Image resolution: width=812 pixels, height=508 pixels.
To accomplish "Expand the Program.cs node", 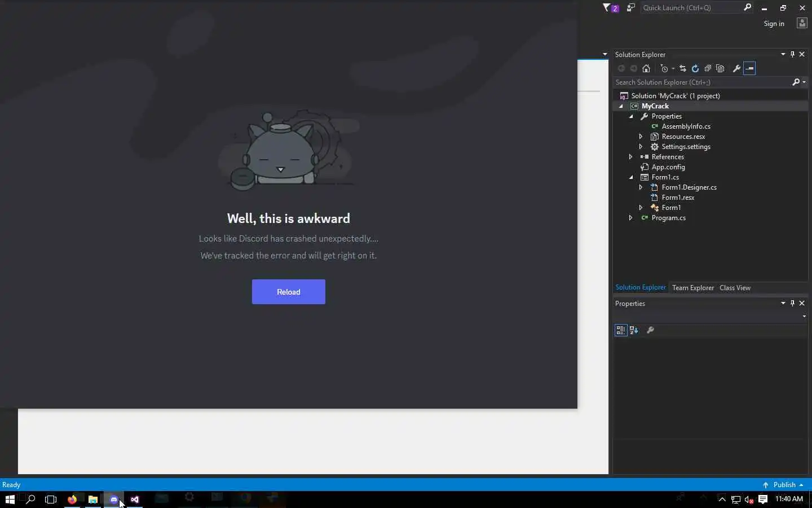I will pos(630,218).
